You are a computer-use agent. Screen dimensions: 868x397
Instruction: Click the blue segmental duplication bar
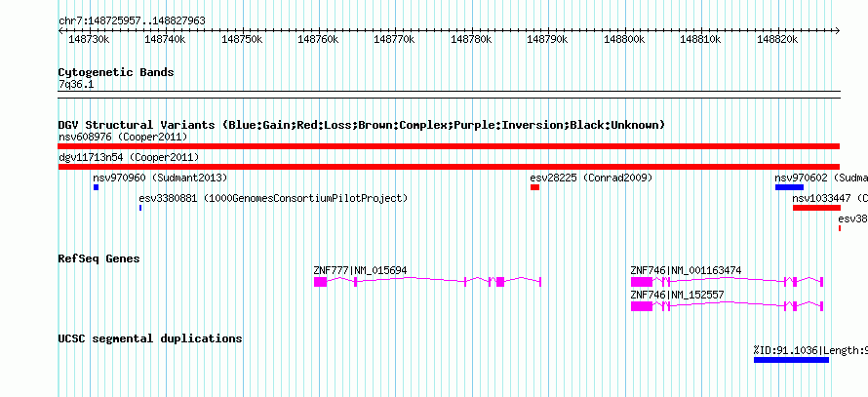pos(791,360)
